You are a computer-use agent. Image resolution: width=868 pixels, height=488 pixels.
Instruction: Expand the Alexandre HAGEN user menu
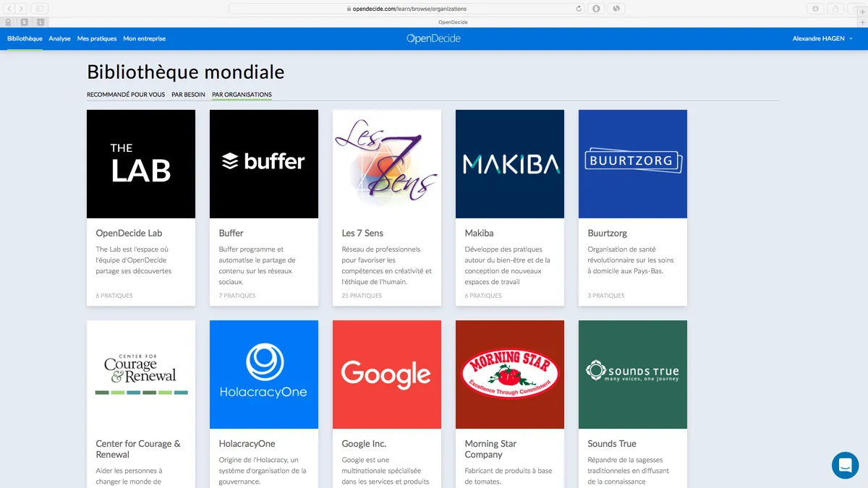[x=822, y=38]
